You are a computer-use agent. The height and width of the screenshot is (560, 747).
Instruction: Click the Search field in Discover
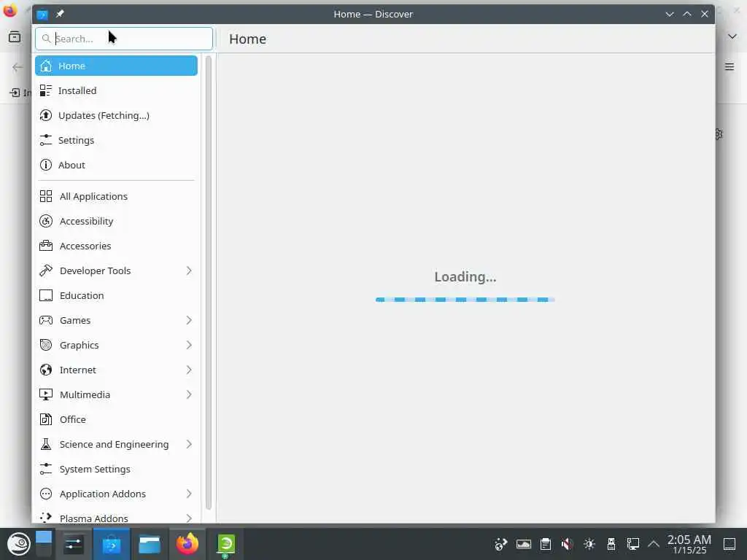(x=124, y=39)
